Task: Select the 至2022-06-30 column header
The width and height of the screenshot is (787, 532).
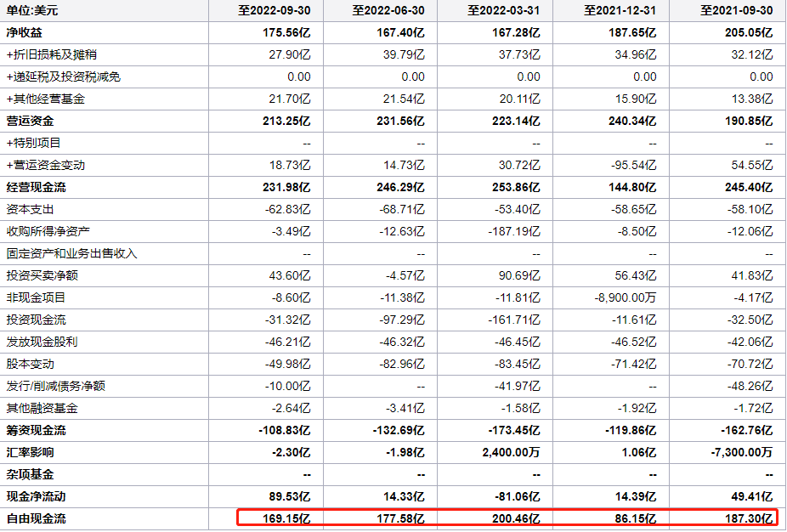Action: [x=388, y=10]
